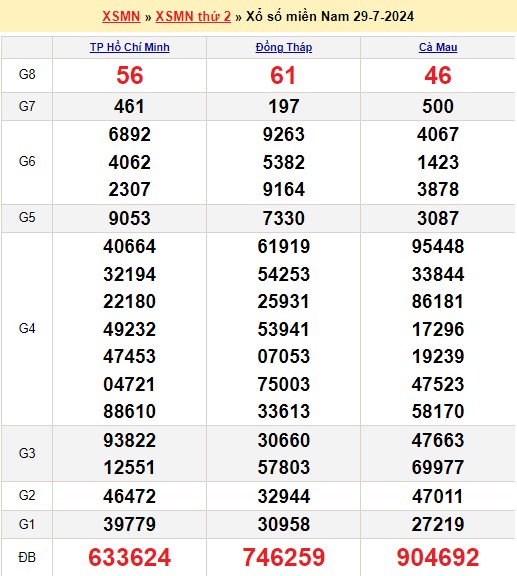Select Cà Mau jackpot number 904692
Image resolution: width=517 pixels, height=576 pixels.
(438, 557)
